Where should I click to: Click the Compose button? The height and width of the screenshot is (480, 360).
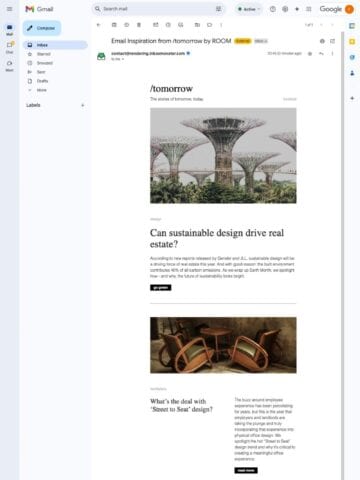tap(42, 28)
